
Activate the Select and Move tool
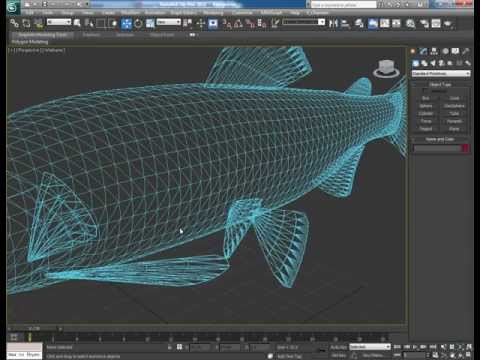(126, 23)
